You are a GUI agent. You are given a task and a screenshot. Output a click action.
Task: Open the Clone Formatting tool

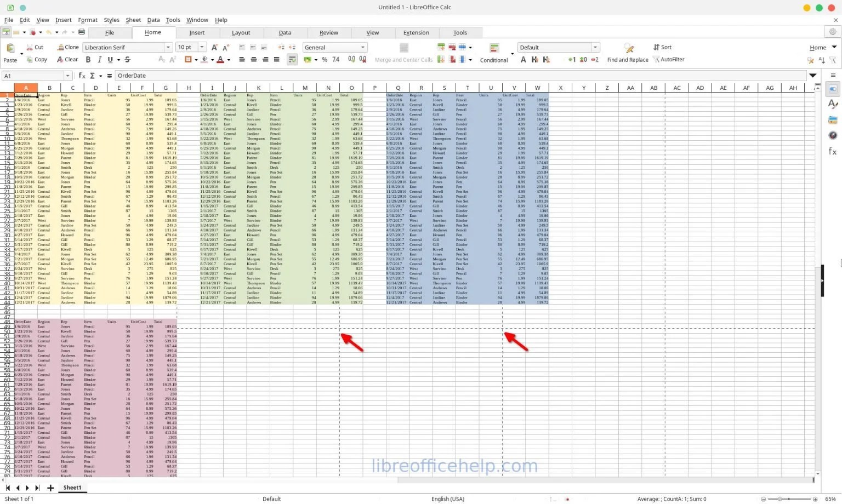(x=67, y=47)
